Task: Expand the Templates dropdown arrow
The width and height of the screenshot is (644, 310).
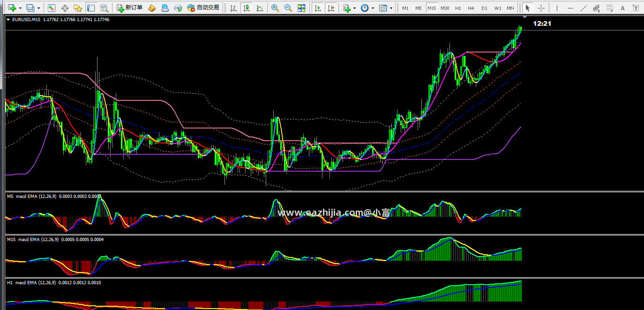Action: click(x=391, y=8)
